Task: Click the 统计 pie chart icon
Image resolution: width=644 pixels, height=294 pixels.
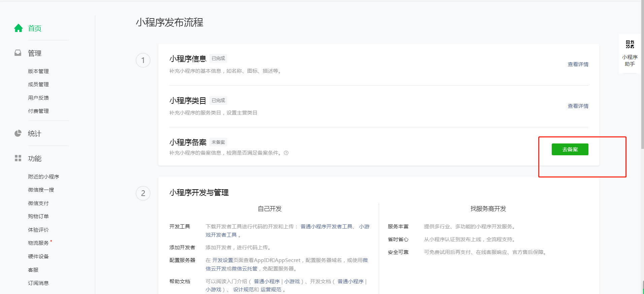Action: [18, 134]
